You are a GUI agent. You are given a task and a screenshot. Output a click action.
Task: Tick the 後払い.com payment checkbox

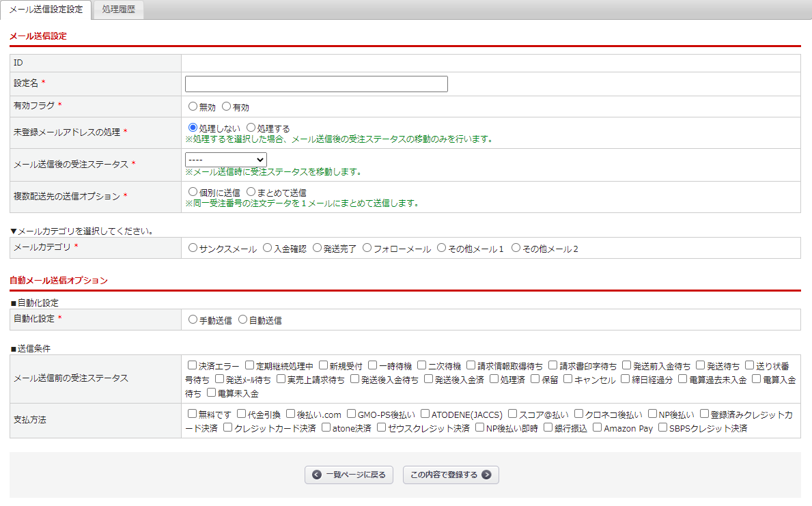click(290, 413)
